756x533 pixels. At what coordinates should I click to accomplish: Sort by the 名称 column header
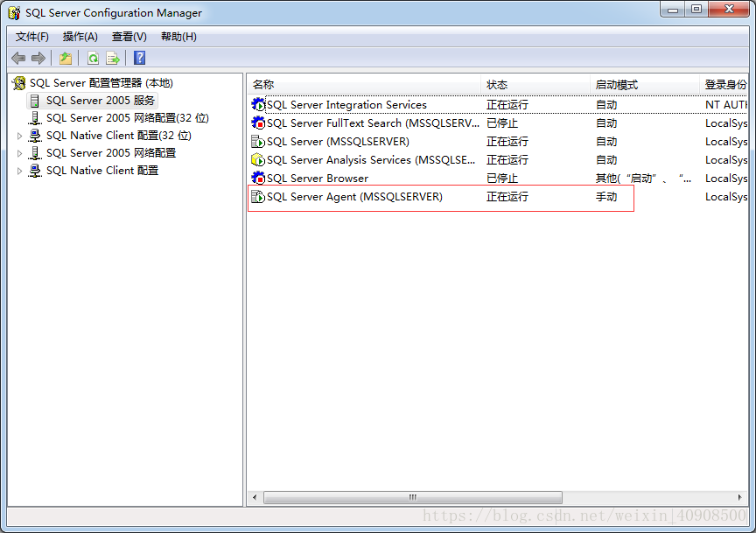(364, 85)
